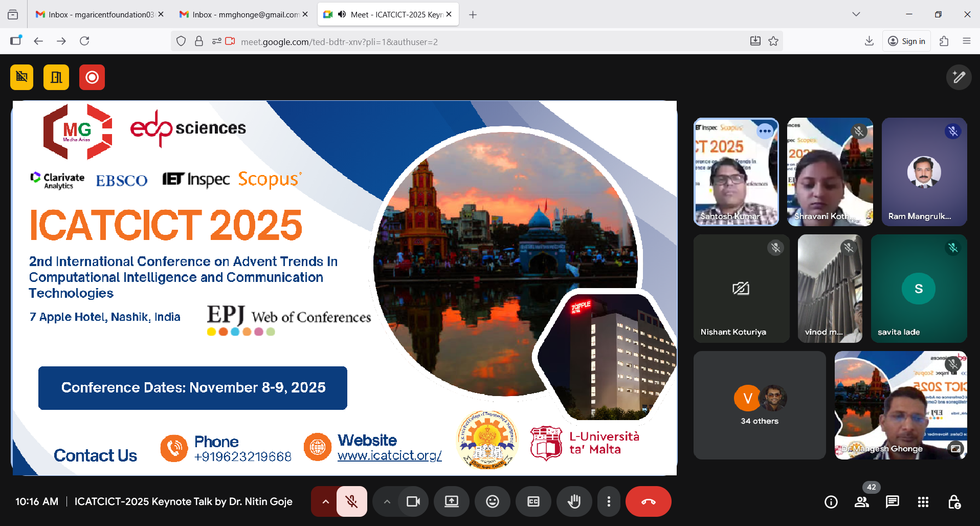980x526 pixels.
Task: Enable picture-in-picture on Dr. Mangesh Ghonge's tile
Action: [x=955, y=449]
